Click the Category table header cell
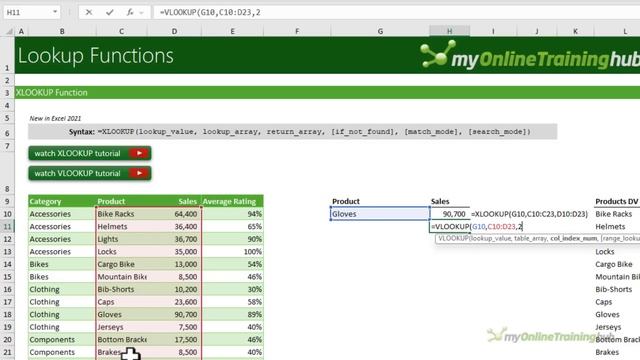Viewport: 640px width, 360px height. 62,201
